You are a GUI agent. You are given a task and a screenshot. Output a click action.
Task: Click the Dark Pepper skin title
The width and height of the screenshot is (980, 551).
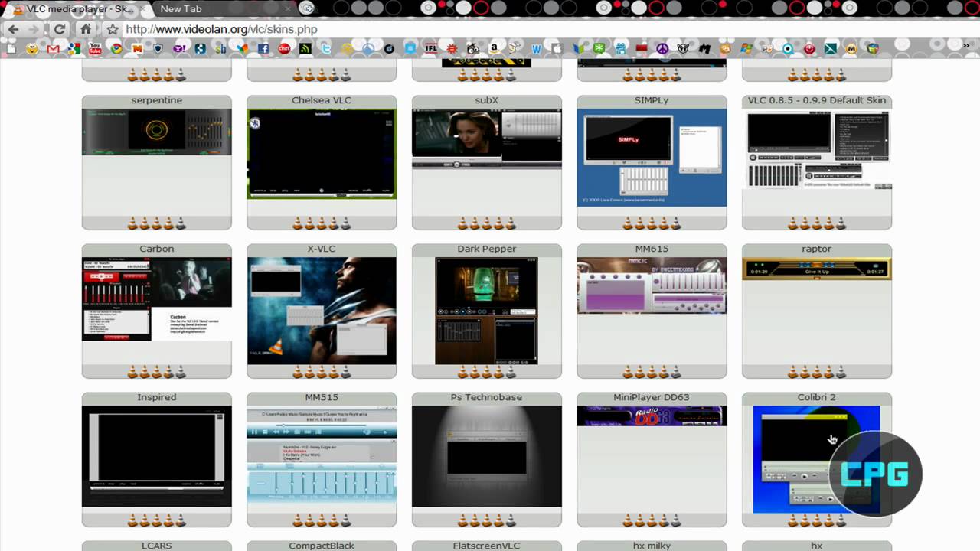point(487,249)
